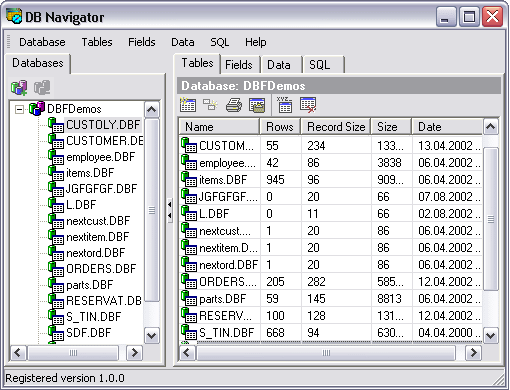This screenshot has height=390, width=510.
Task: Switch to the Fields tab
Action: tap(239, 65)
